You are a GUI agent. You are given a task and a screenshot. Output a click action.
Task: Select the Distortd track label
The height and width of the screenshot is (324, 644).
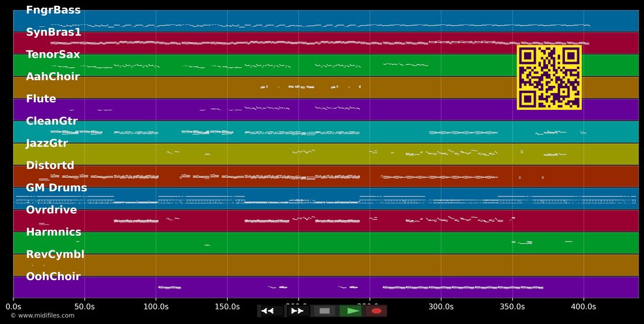50,166
